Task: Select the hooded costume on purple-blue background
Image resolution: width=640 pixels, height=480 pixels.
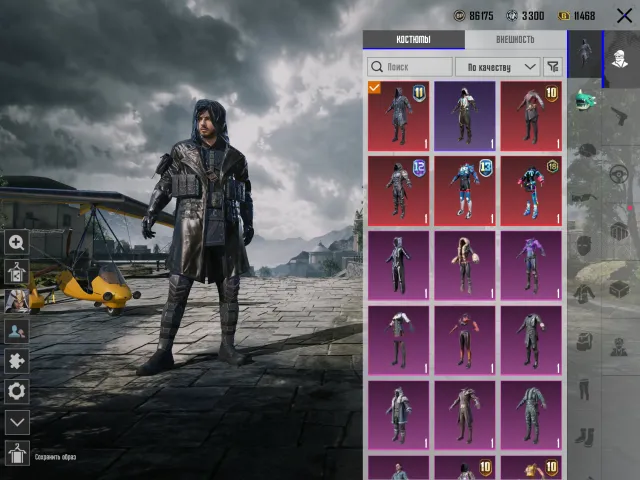Action: pyautogui.click(x=464, y=116)
